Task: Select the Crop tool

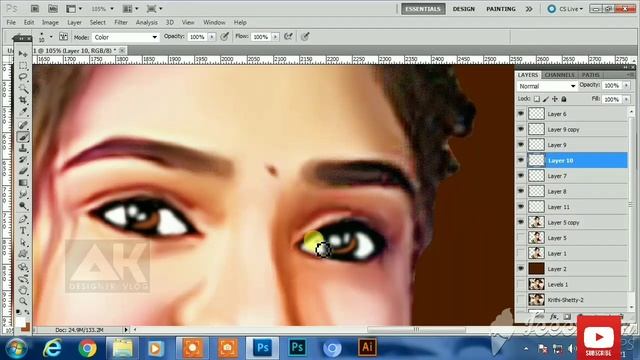Action: coord(23,100)
